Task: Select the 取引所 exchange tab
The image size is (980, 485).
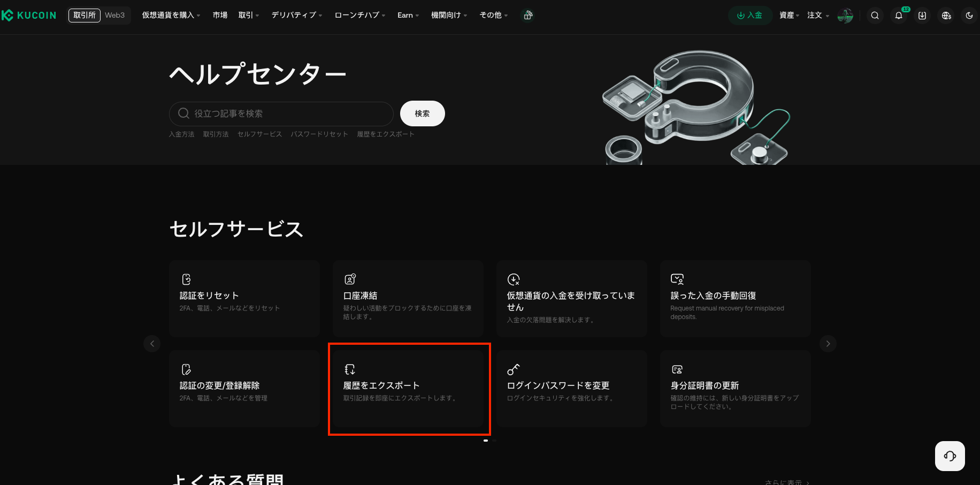Action: 85,16
